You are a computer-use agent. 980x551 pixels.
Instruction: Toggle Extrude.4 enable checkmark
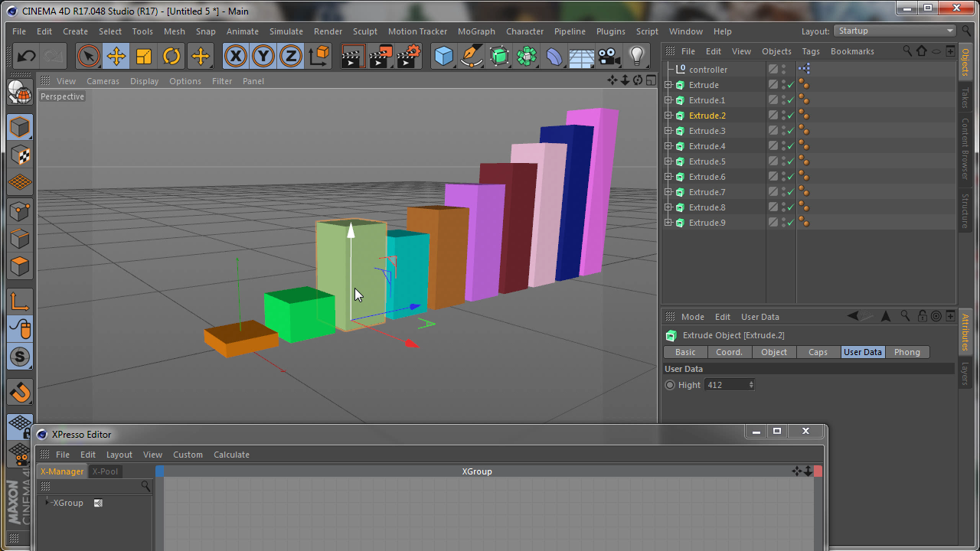pyautogui.click(x=791, y=146)
